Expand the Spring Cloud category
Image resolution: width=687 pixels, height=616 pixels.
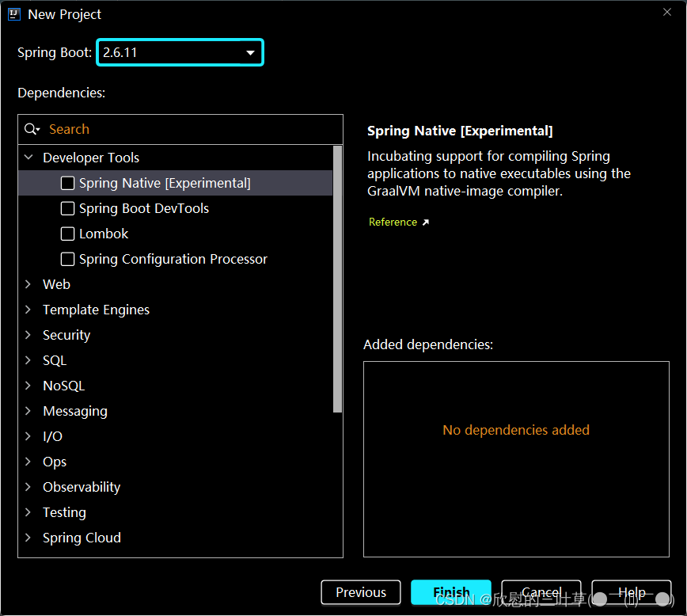click(28, 538)
